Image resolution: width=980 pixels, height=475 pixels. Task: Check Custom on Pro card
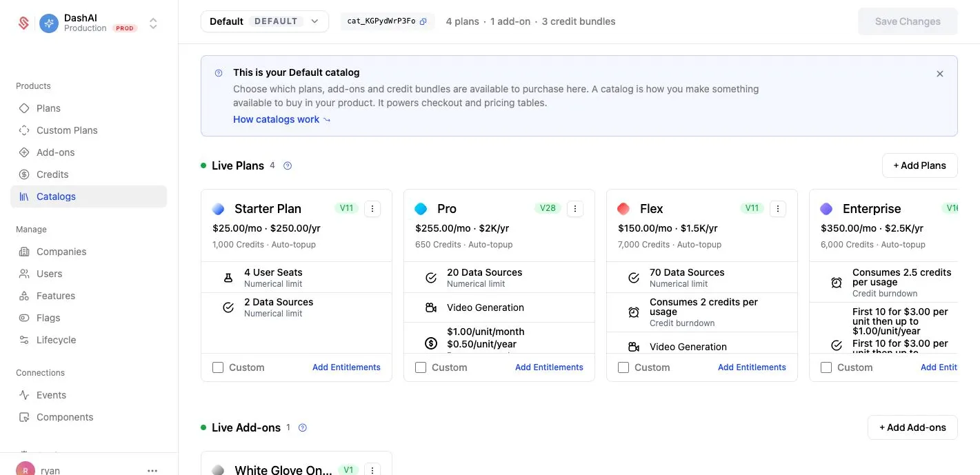pos(421,367)
